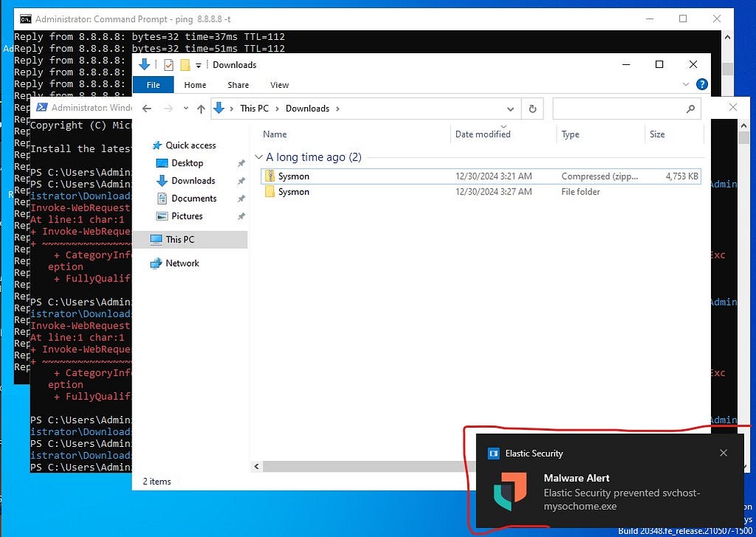Screen dimensions: 756x537
Task: Select the Sysmon compressed zip file
Action: (x=481, y=176)
